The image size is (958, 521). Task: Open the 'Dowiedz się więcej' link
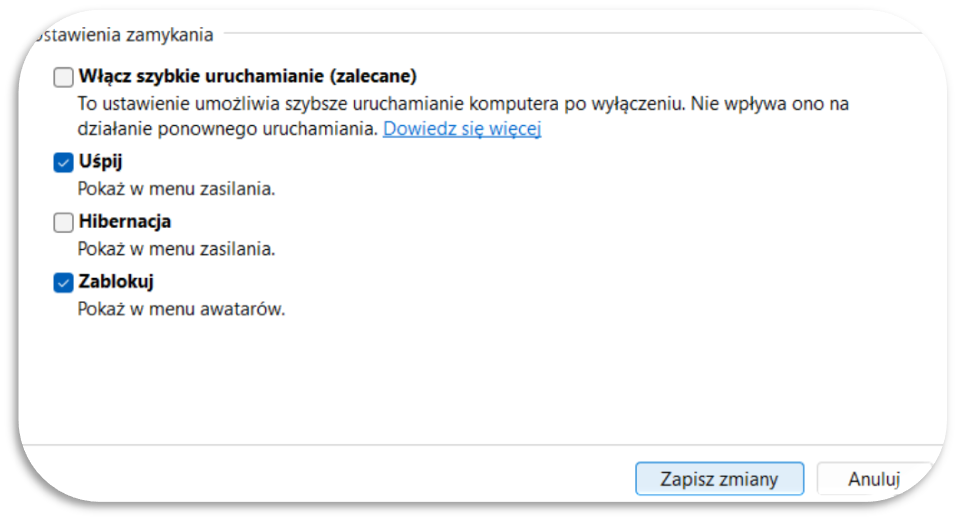pyautogui.click(x=462, y=129)
